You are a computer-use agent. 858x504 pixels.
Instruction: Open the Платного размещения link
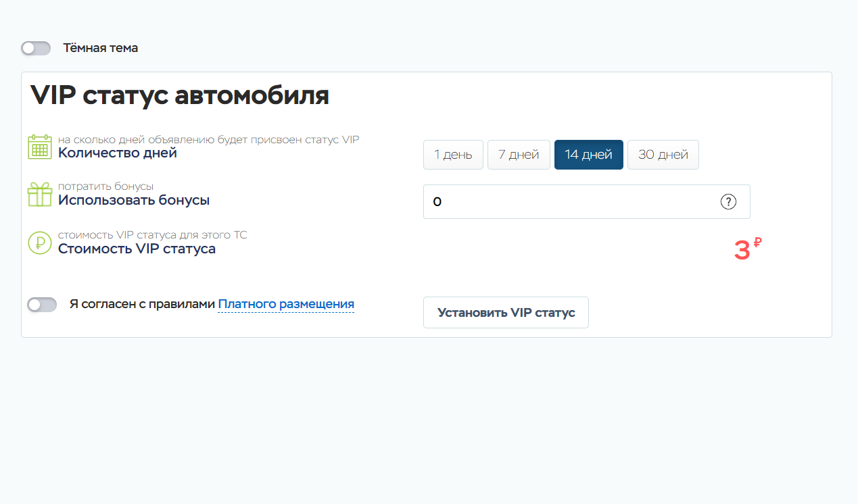click(x=286, y=305)
